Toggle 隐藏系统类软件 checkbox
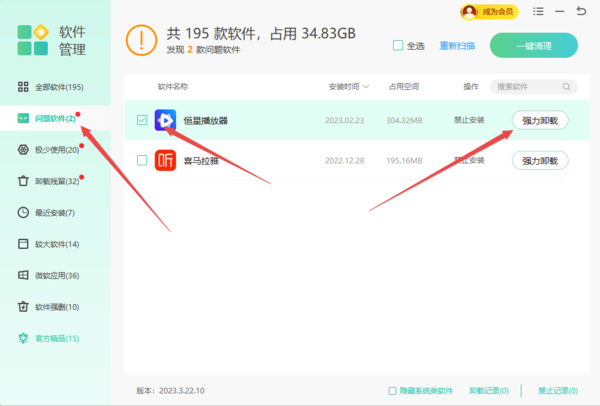Image resolution: width=600 pixels, height=406 pixels. pyautogui.click(x=392, y=390)
